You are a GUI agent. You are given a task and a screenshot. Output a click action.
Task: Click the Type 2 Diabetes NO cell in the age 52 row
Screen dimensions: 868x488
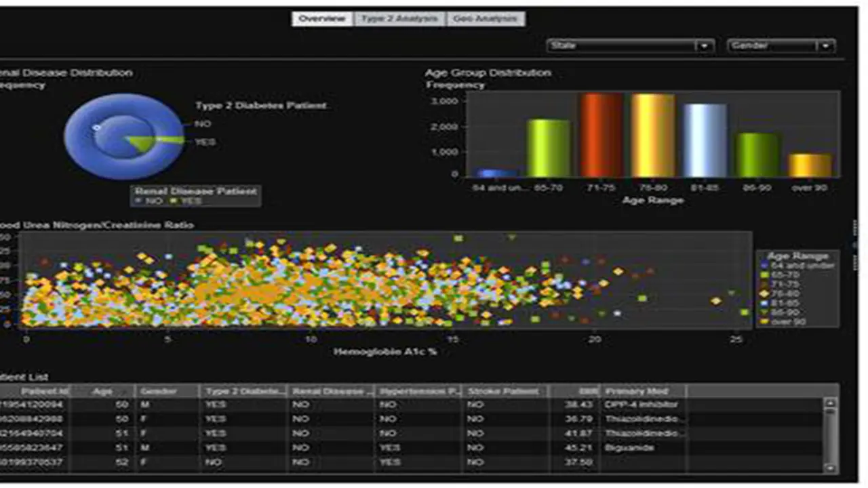(x=244, y=462)
